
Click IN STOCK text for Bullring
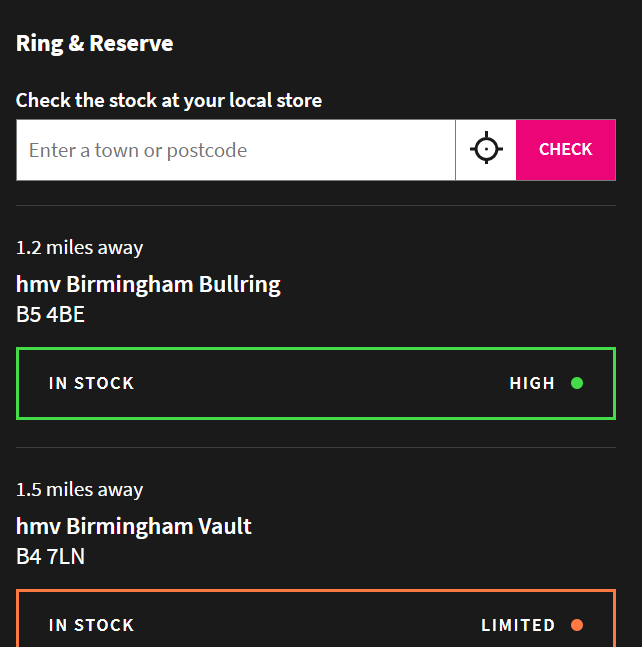tap(92, 383)
